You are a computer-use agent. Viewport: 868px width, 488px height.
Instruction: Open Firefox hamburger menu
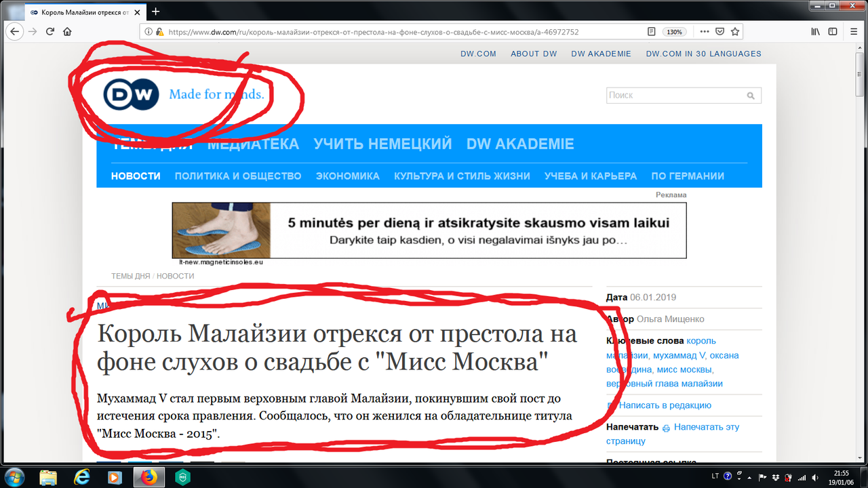pyautogui.click(x=852, y=32)
